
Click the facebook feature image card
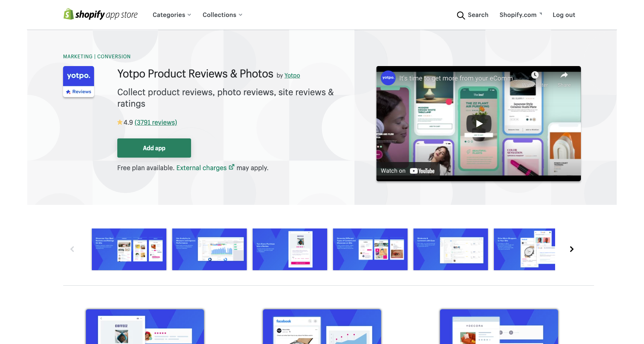[x=322, y=327]
